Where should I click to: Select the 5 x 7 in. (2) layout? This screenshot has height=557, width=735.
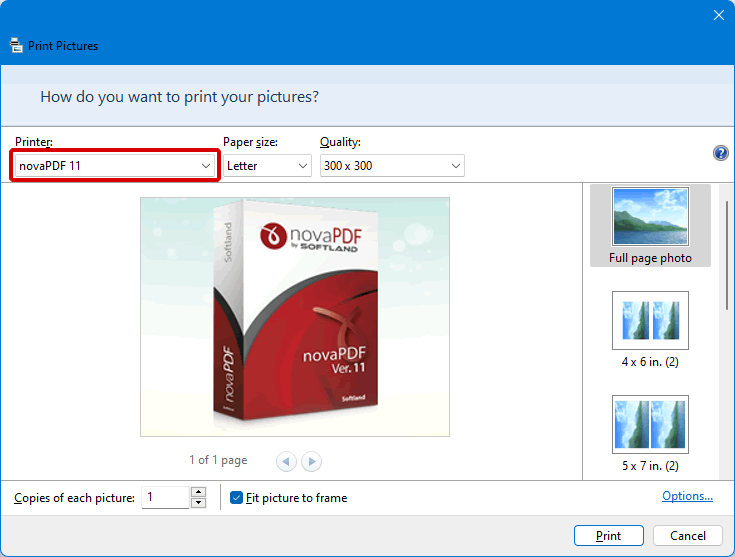(x=650, y=434)
